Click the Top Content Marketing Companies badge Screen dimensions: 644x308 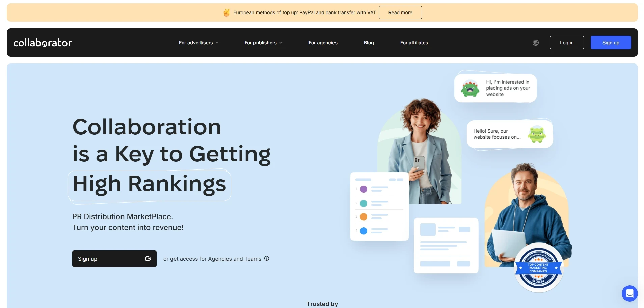tap(539, 268)
